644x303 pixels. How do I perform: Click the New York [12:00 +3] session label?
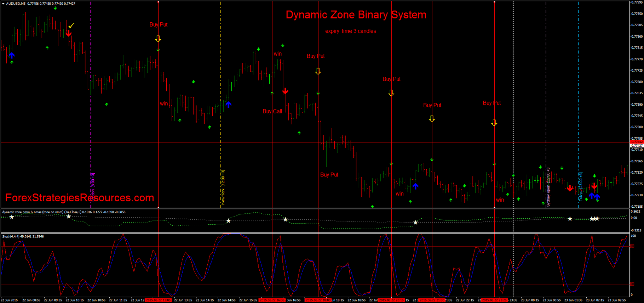pyautogui.click(x=223, y=187)
